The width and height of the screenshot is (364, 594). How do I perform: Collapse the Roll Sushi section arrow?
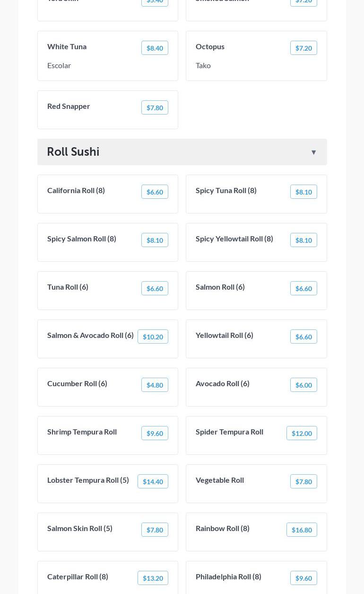(x=313, y=152)
